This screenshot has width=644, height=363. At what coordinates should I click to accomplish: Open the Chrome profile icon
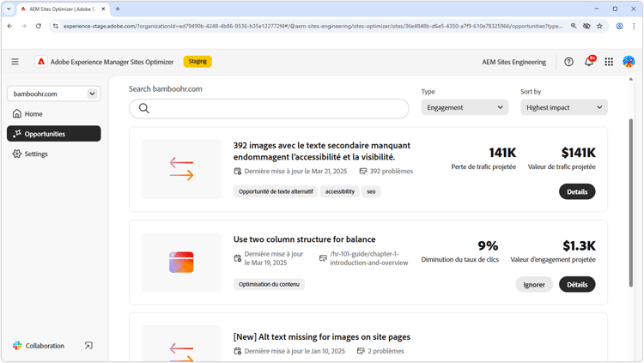[x=619, y=26]
